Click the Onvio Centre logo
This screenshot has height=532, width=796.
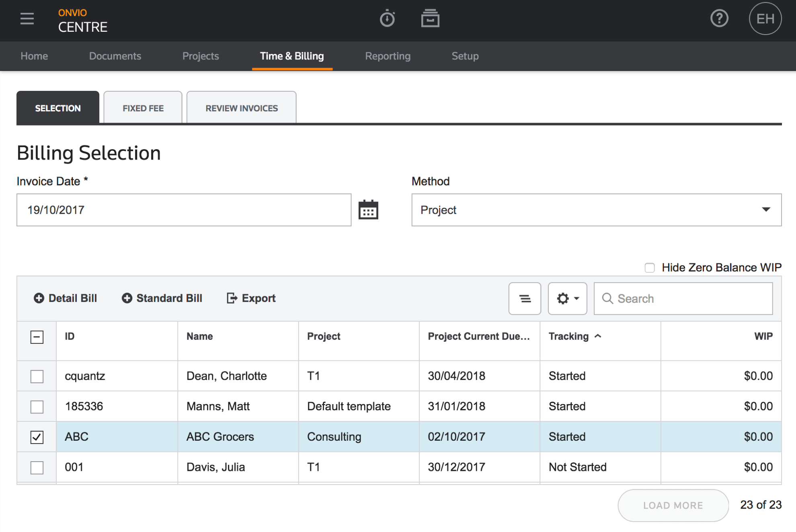(x=82, y=21)
